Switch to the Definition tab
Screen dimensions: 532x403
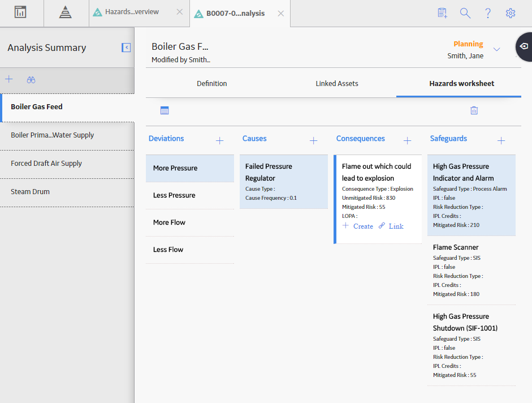click(211, 84)
